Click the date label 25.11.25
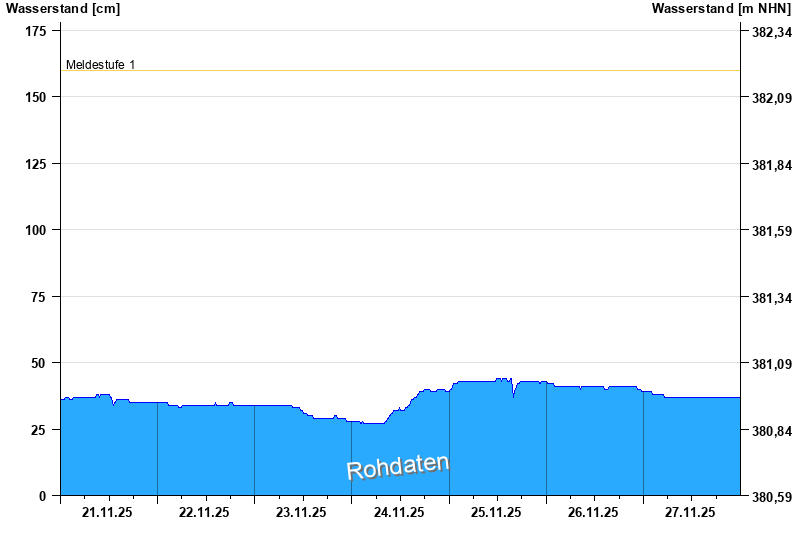This screenshot has width=800, height=550. pyautogui.click(x=496, y=512)
